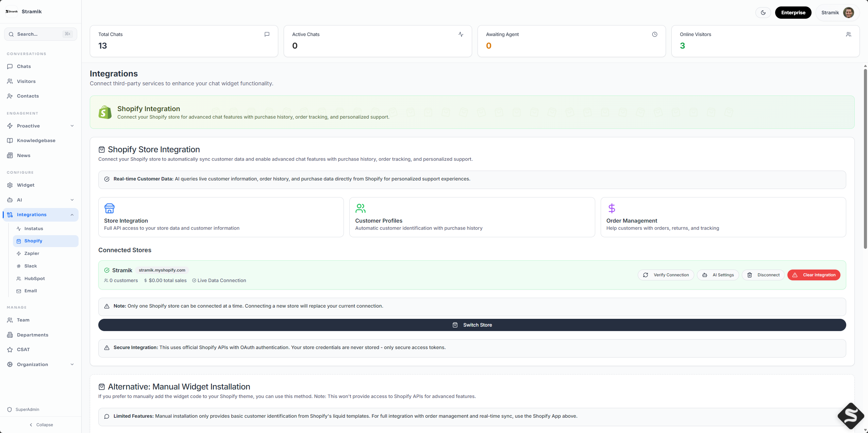Collapse the Integrations section chevron

(72, 215)
